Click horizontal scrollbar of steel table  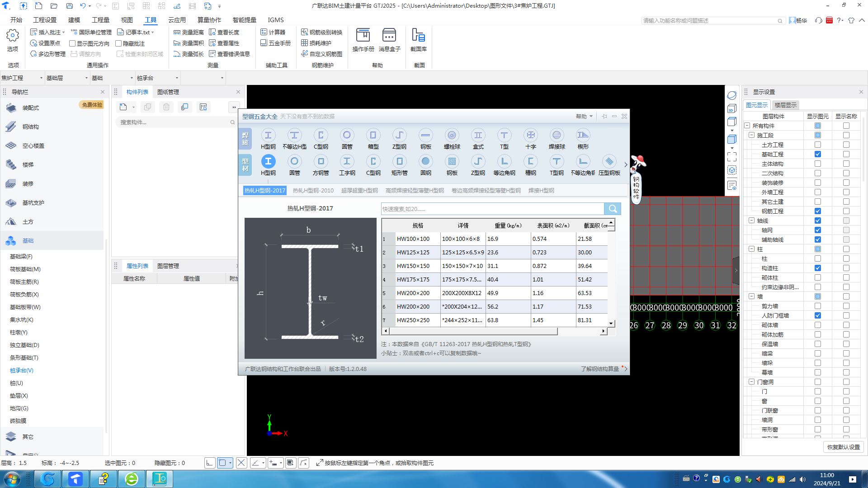pos(473,331)
